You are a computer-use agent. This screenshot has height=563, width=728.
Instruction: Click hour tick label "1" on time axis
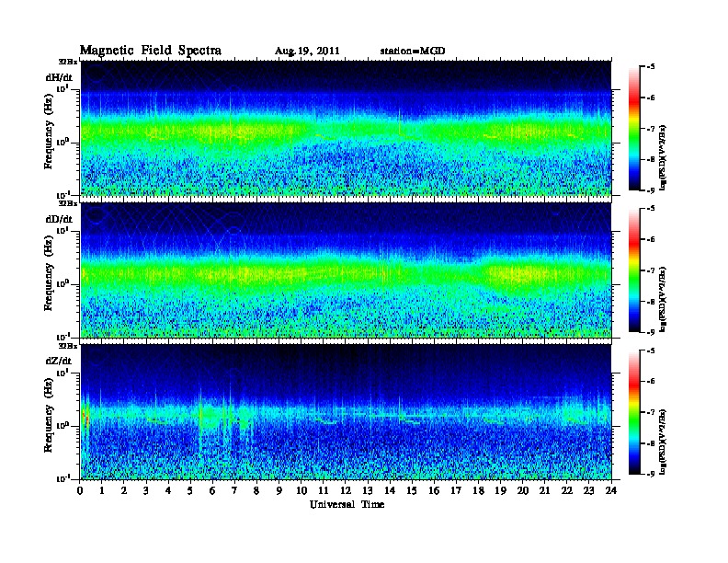(x=103, y=491)
